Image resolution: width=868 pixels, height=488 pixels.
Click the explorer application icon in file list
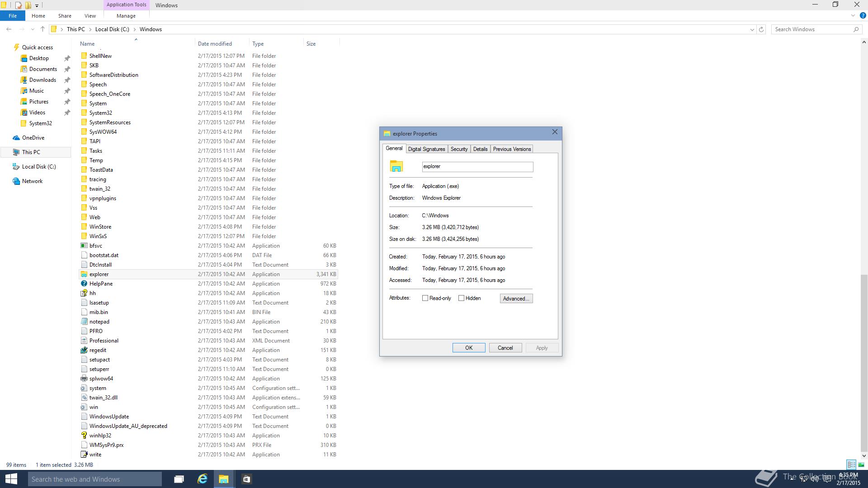(x=84, y=274)
